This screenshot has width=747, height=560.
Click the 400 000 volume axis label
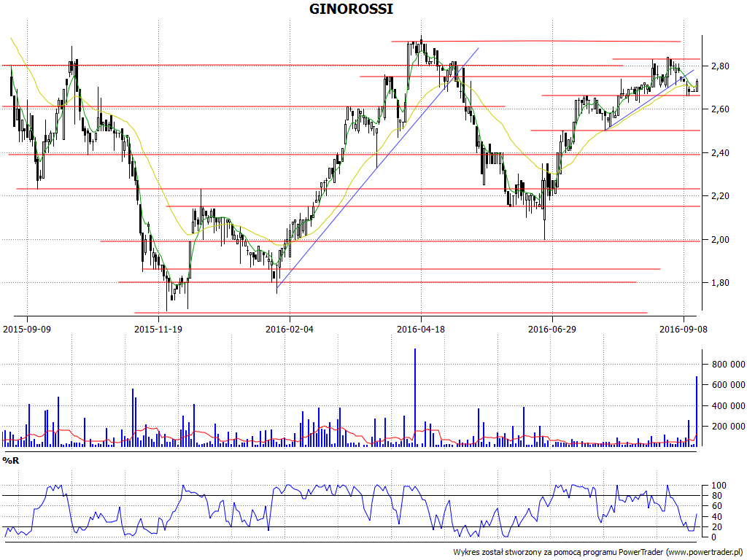tap(729, 406)
